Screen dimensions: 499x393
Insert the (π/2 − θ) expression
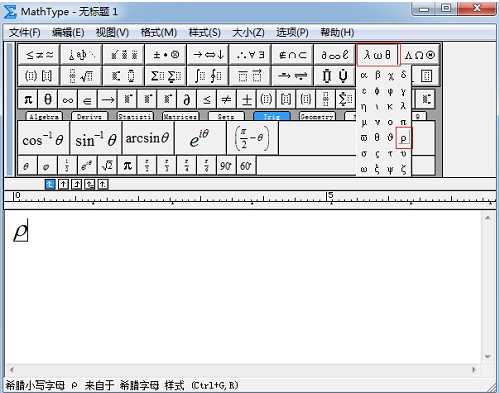point(252,138)
